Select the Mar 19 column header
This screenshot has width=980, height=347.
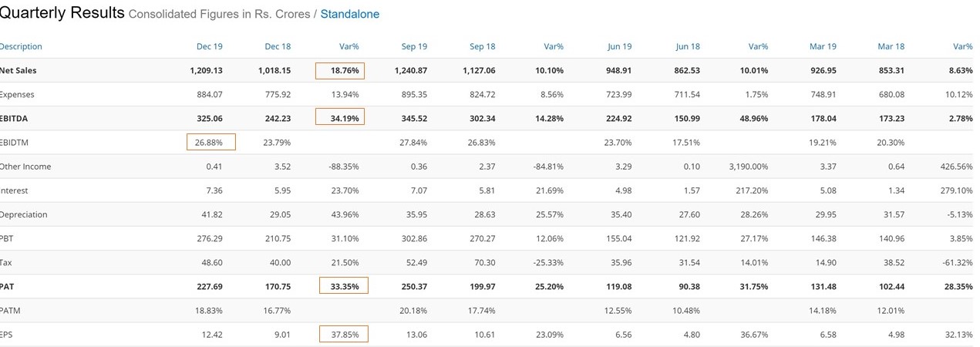pyautogui.click(x=823, y=46)
